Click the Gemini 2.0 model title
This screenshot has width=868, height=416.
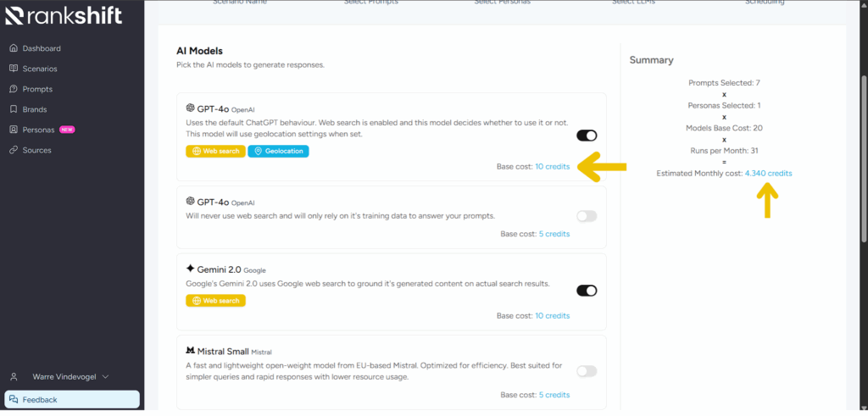click(220, 269)
